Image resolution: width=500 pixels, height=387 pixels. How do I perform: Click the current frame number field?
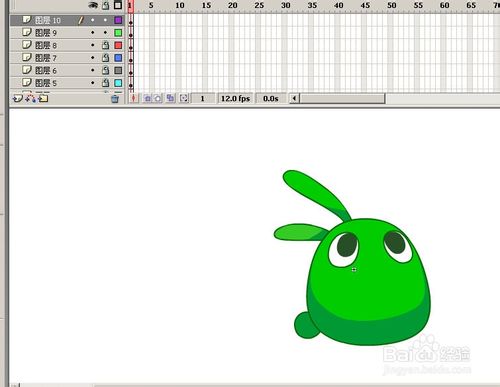pyautogui.click(x=202, y=98)
